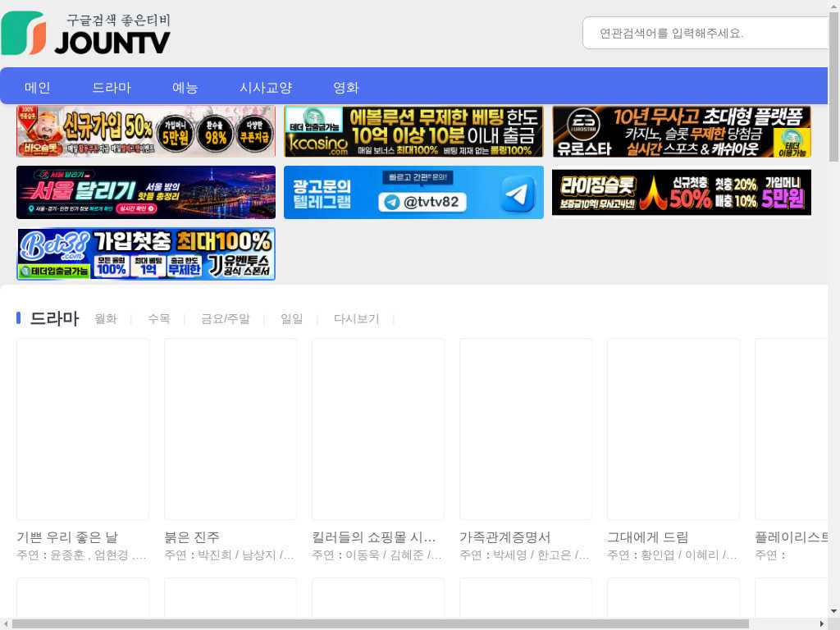Click the vertical scrollbar thumb
This screenshot has height=630, width=840.
834,86
